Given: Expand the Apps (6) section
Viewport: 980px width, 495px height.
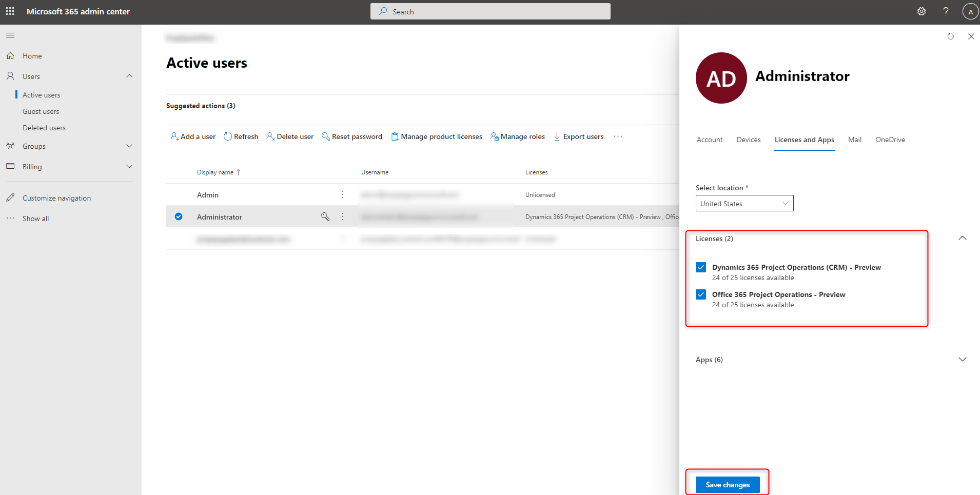Looking at the screenshot, I should point(962,360).
